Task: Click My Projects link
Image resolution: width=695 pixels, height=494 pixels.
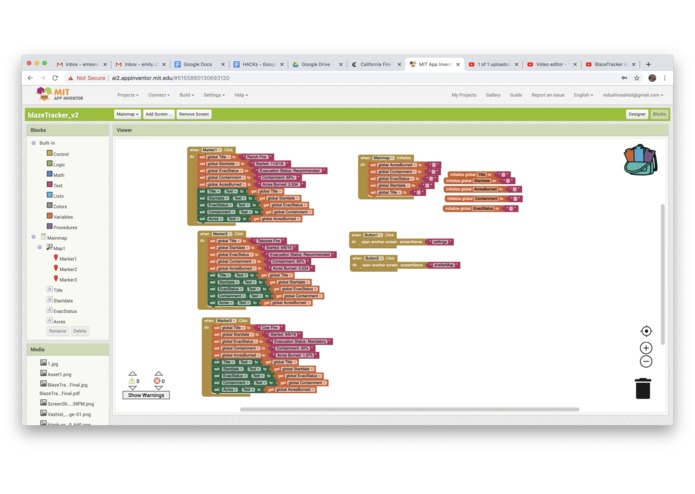Action: click(464, 95)
